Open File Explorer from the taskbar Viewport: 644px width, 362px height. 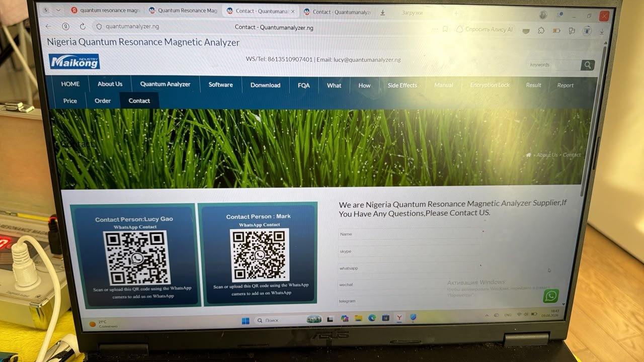pos(358,318)
